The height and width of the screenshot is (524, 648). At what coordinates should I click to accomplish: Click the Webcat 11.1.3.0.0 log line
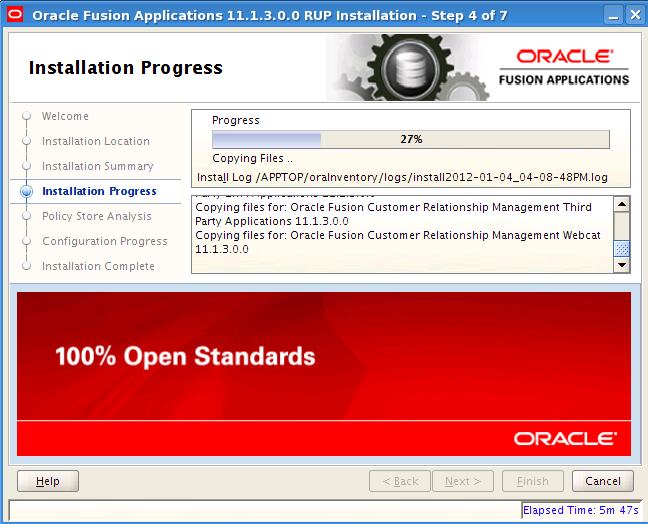398,242
